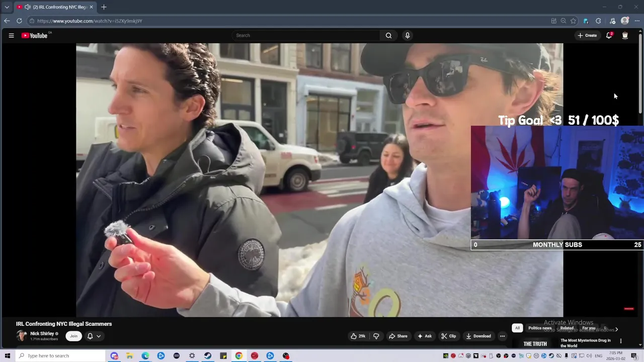The height and width of the screenshot is (362, 644).
Task: Show more filter chips with arrow
Action: [616, 329]
